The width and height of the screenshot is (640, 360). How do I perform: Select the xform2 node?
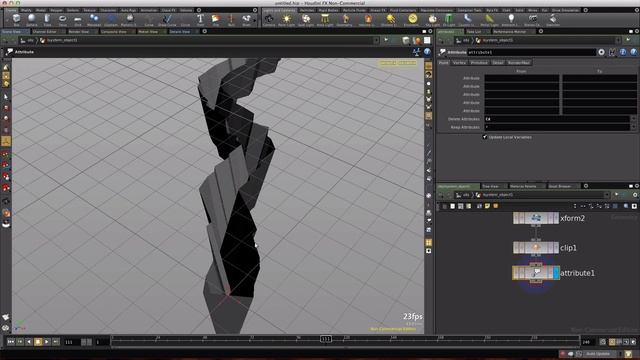coord(536,218)
